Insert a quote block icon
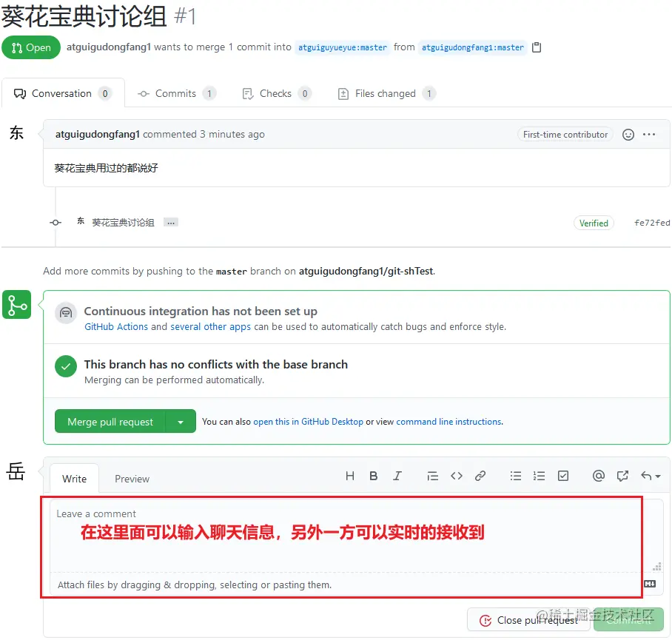Image resolution: width=672 pixels, height=640 pixels. coord(432,476)
